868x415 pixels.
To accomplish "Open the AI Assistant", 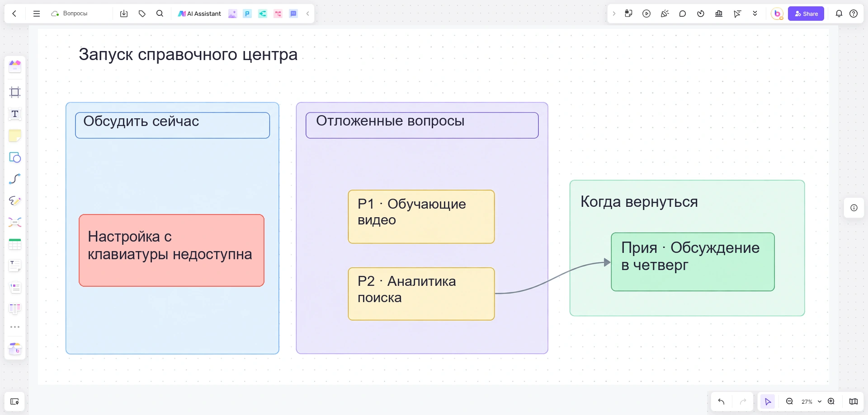I will [x=199, y=14].
